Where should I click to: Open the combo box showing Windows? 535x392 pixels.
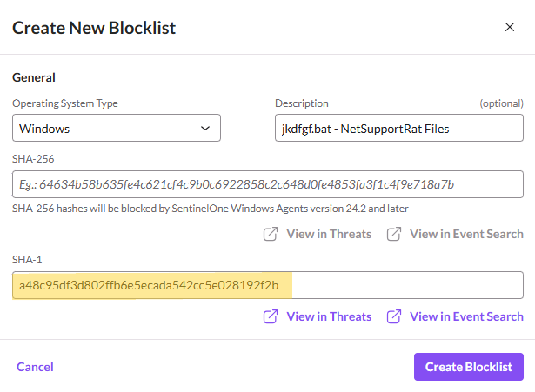117,128
